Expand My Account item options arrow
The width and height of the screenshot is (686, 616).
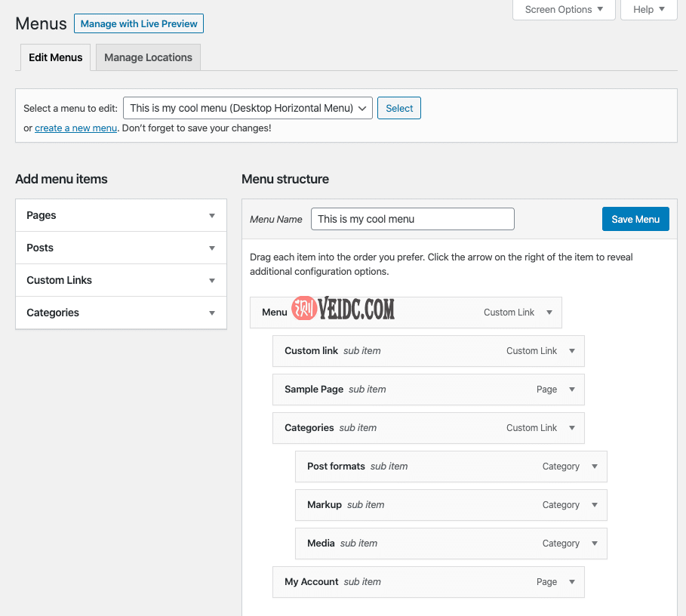pyautogui.click(x=572, y=582)
